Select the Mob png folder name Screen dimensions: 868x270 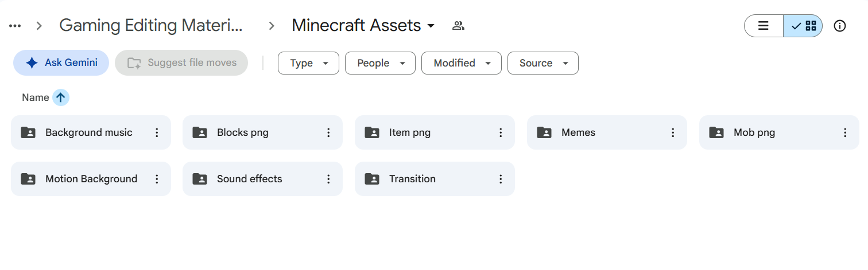click(754, 132)
